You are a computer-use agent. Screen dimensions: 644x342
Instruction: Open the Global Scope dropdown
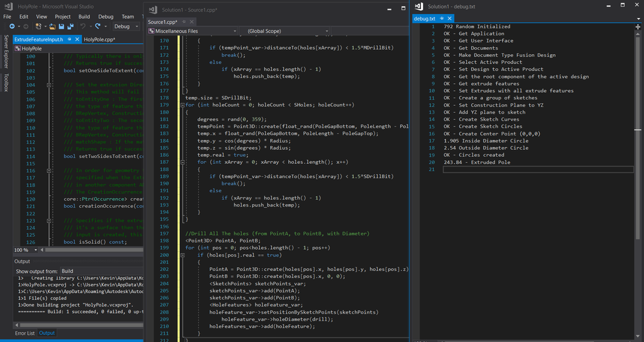tap(284, 31)
